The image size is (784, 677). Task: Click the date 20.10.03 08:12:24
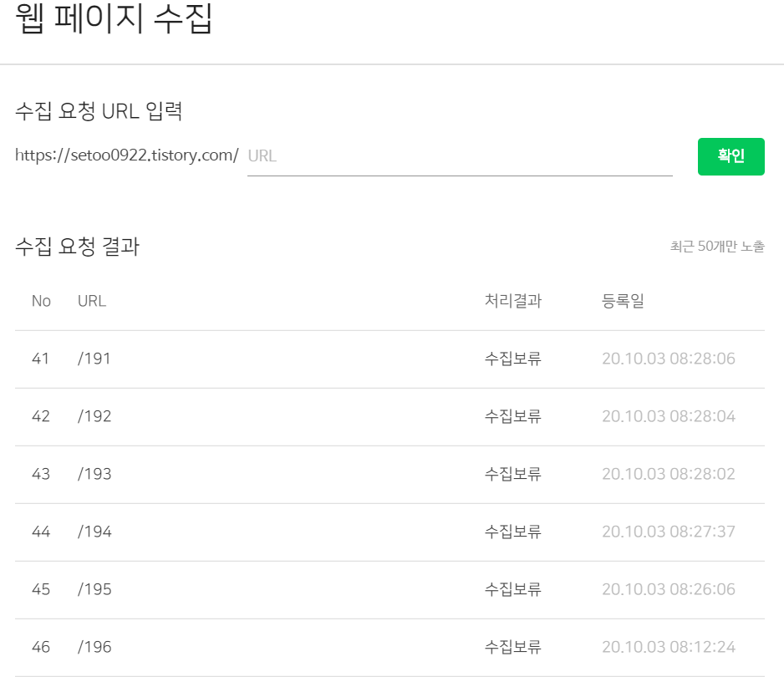point(669,647)
